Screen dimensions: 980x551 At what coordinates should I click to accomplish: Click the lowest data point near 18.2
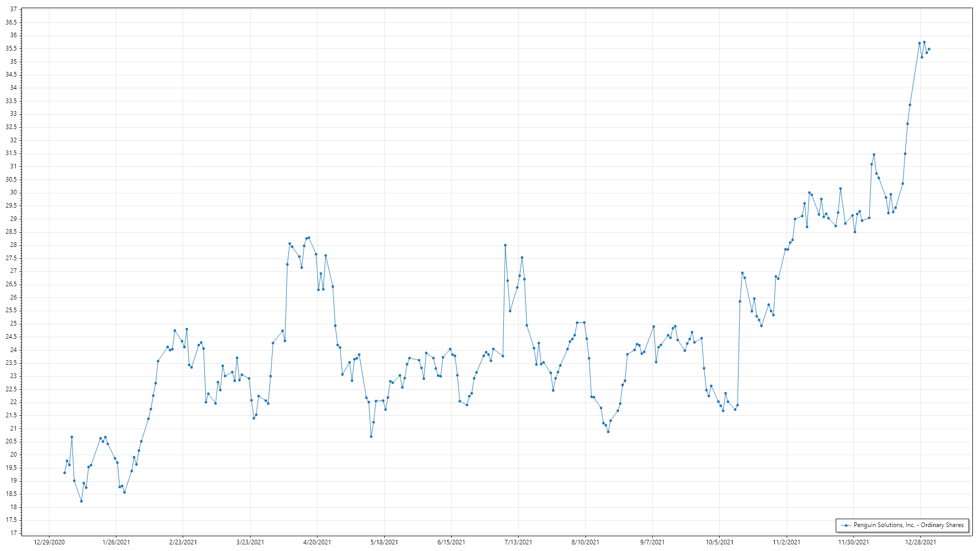point(81,501)
